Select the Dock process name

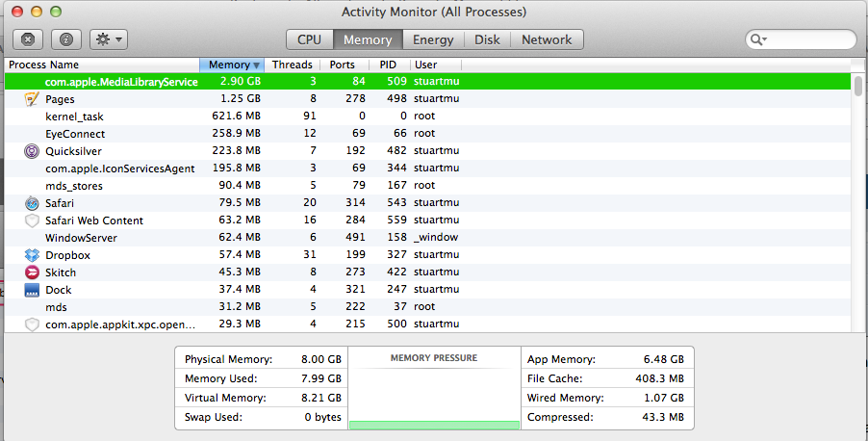(x=58, y=290)
